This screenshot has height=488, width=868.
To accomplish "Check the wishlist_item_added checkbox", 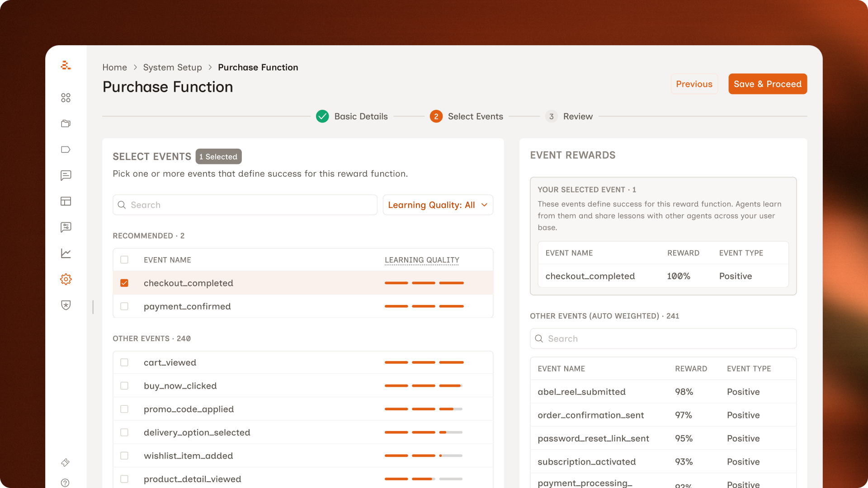I will pyautogui.click(x=124, y=456).
